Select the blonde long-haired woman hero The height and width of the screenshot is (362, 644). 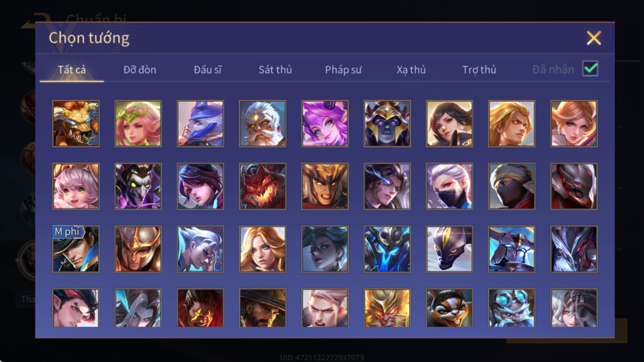click(262, 249)
